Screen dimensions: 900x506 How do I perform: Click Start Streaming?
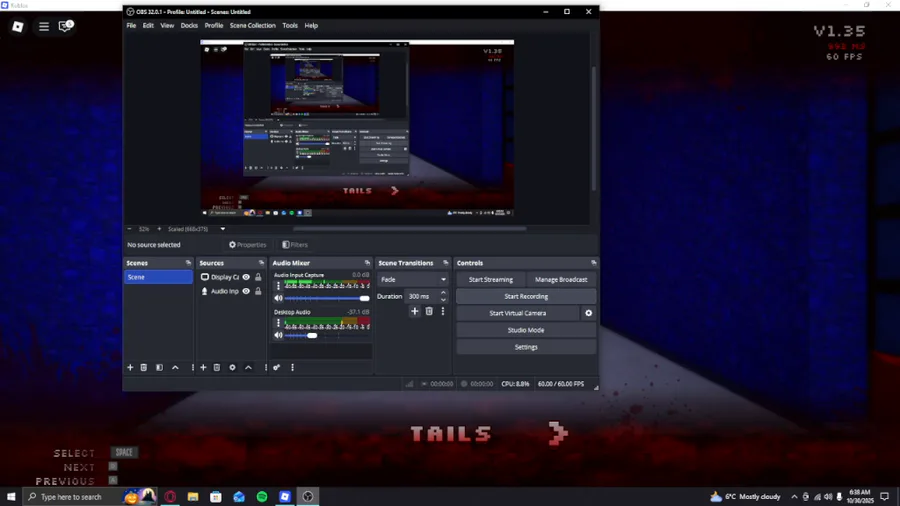[491, 279]
